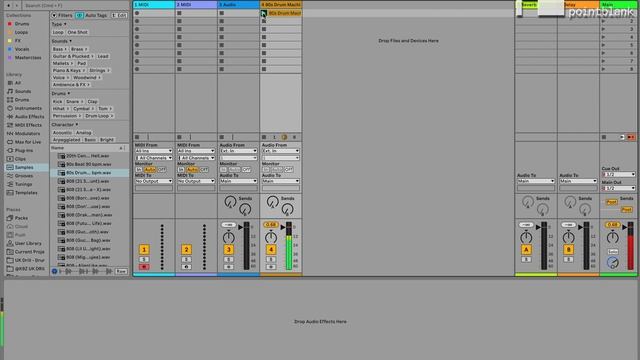Screen dimensions: 640x360
Task: Select the yellow FX collection
Action: coord(15,41)
